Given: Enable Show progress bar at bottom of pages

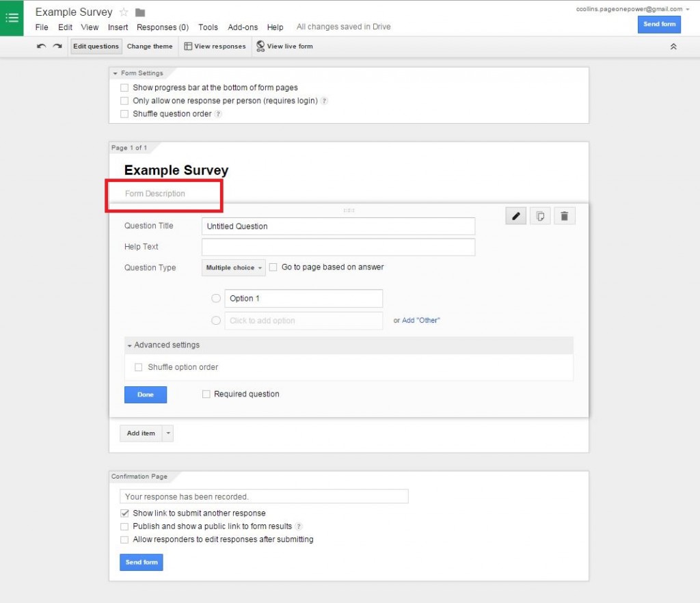Looking at the screenshot, I should click(x=124, y=88).
